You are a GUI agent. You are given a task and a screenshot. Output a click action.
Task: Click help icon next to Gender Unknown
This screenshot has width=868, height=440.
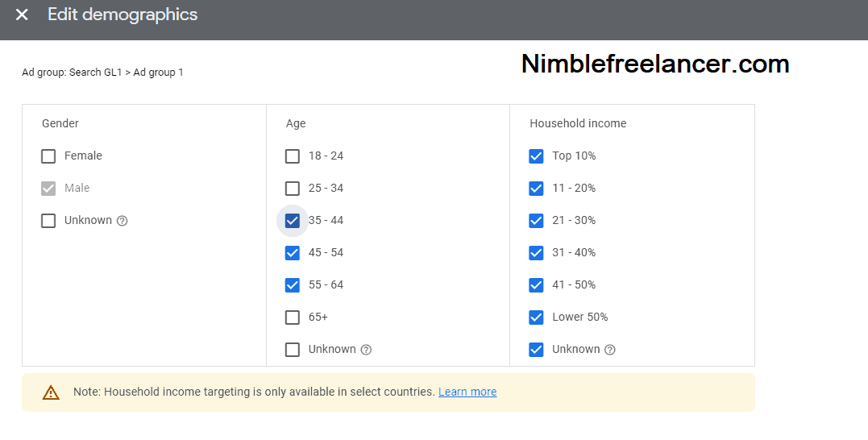123,221
